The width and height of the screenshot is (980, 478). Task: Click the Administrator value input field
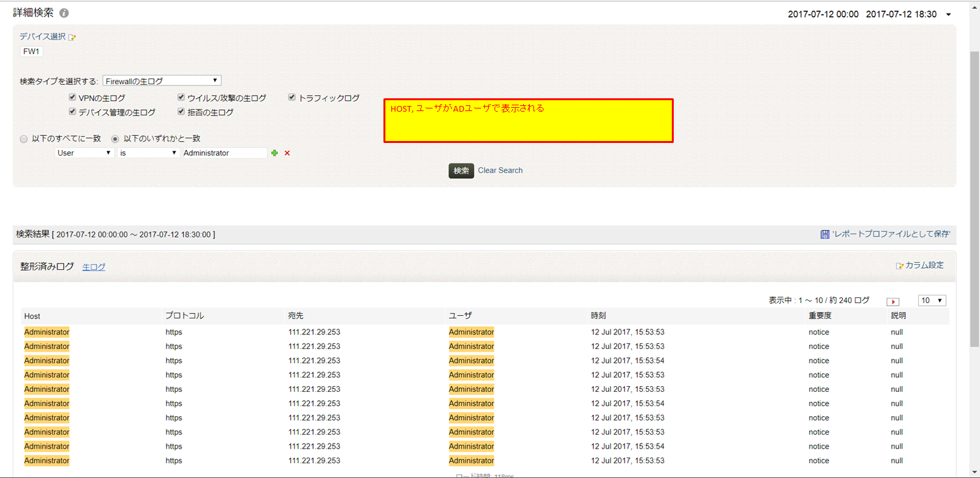(225, 153)
